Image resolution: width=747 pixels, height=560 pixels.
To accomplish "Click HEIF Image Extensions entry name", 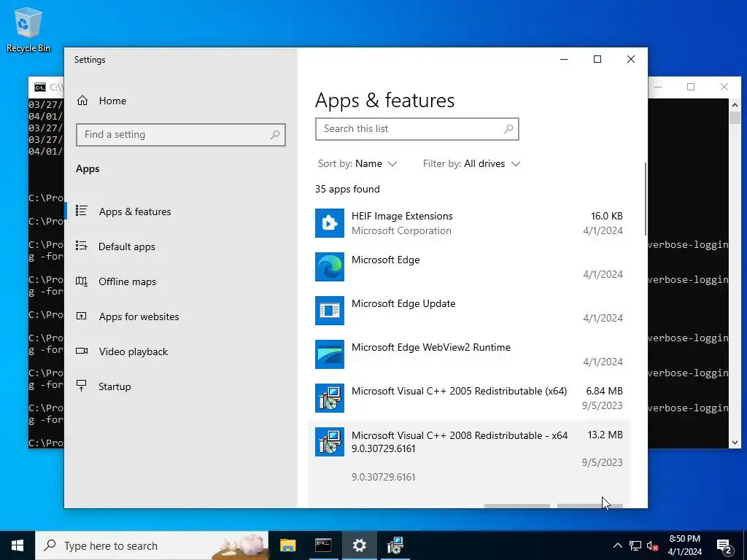I will point(402,216).
